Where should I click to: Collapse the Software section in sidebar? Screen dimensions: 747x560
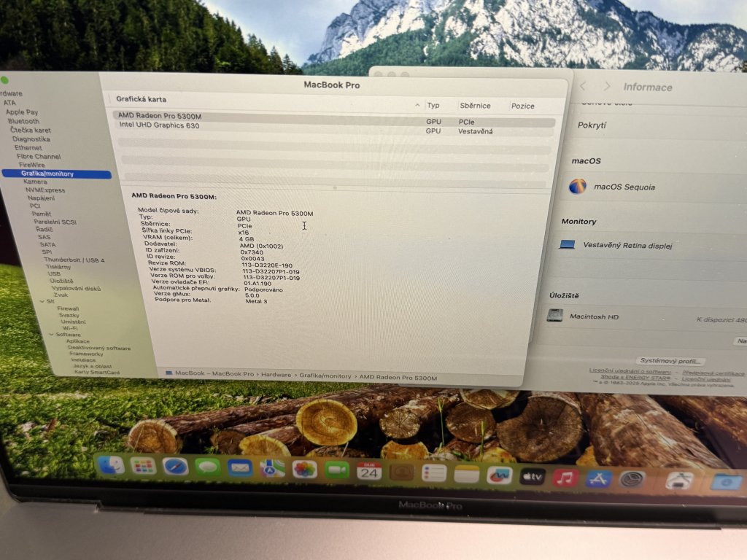pyautogui.click(x=51, y=334)
